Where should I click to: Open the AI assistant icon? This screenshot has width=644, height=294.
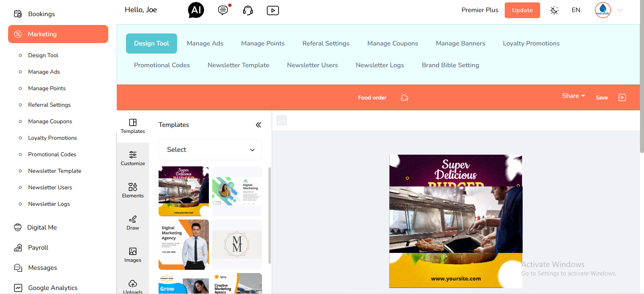coord(196,10)
